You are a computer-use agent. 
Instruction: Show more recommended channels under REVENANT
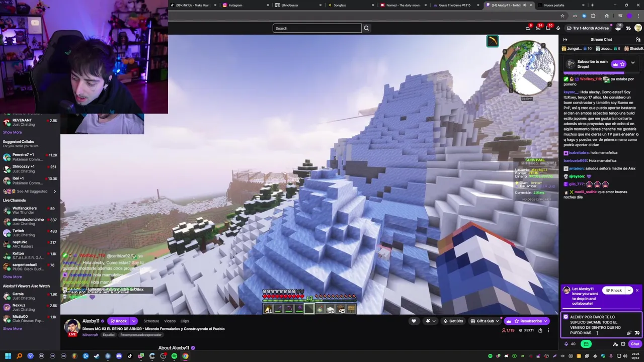tap(13, 132)
